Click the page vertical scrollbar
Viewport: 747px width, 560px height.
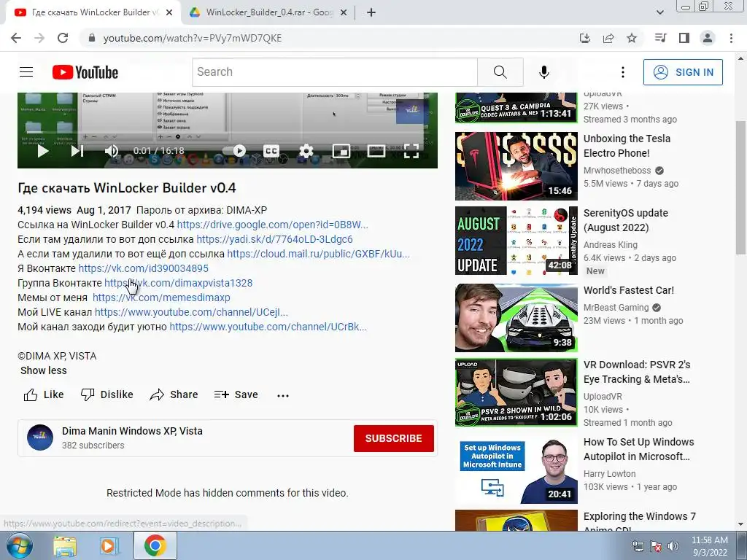740,188
